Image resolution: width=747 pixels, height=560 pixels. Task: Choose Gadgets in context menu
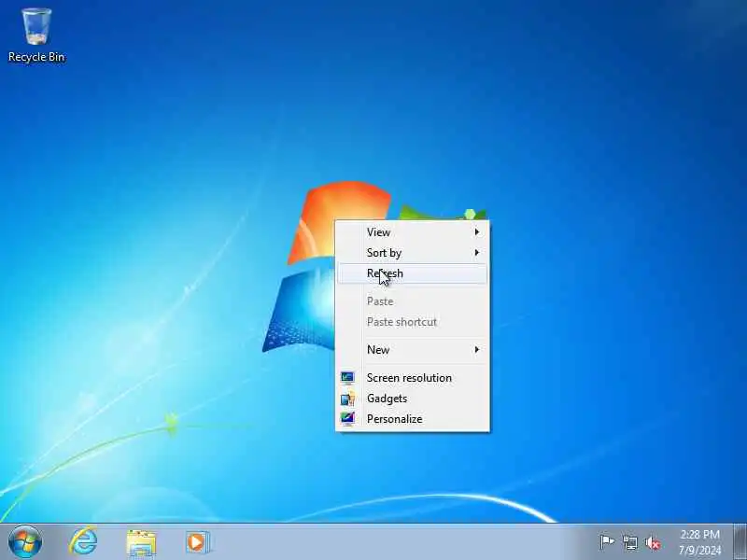pyautogui.click(x=413, y=399)
